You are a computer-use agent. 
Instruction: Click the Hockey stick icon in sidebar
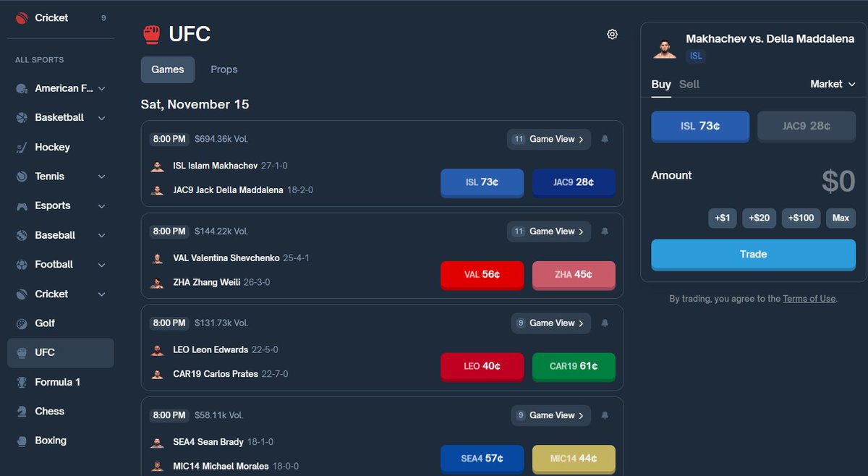[x=22, y=147]
